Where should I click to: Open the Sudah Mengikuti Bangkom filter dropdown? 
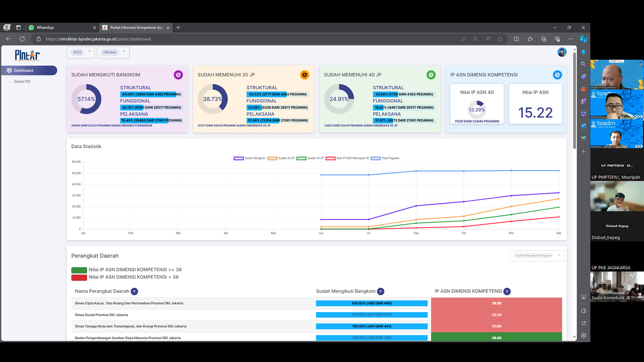[x=537, y=256]
